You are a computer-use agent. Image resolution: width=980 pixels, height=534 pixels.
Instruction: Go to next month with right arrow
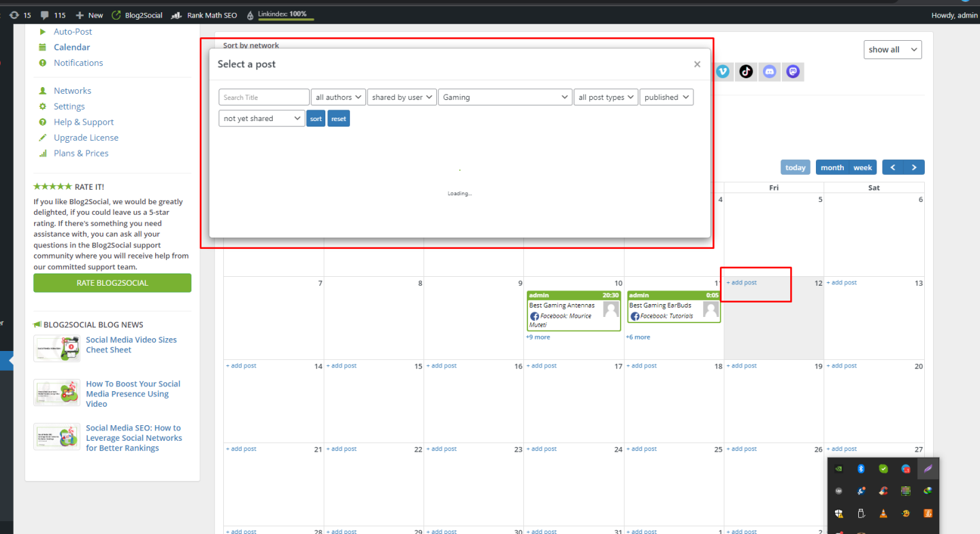point(914,167)
